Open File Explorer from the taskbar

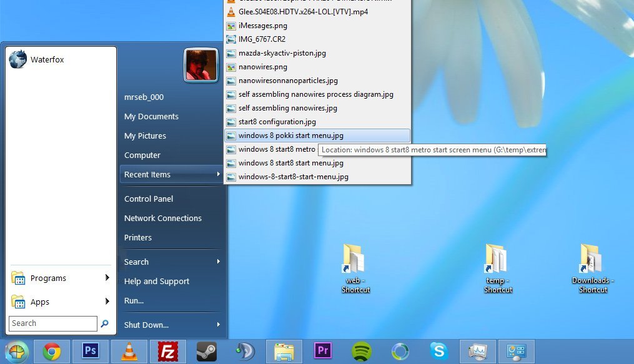284,352
